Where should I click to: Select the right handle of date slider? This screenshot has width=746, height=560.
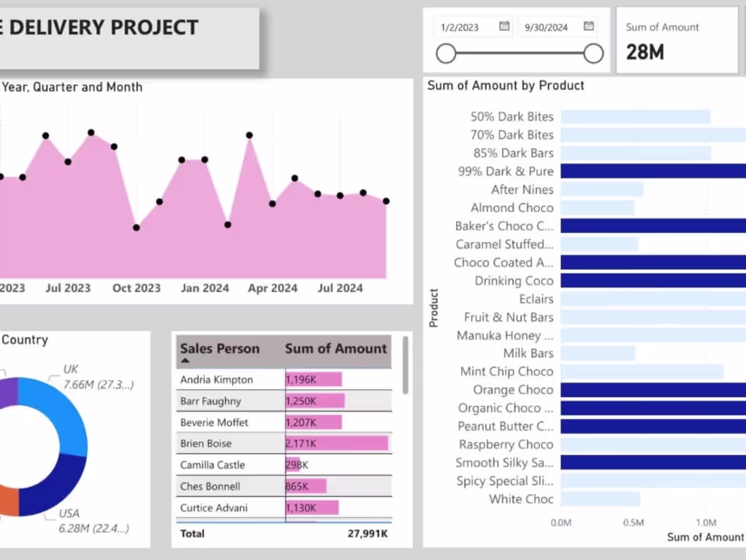(x=593, y=54)
